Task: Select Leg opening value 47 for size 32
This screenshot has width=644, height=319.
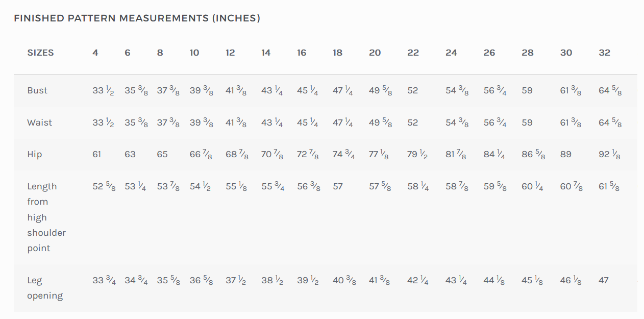Action: (x=604, y=280)
